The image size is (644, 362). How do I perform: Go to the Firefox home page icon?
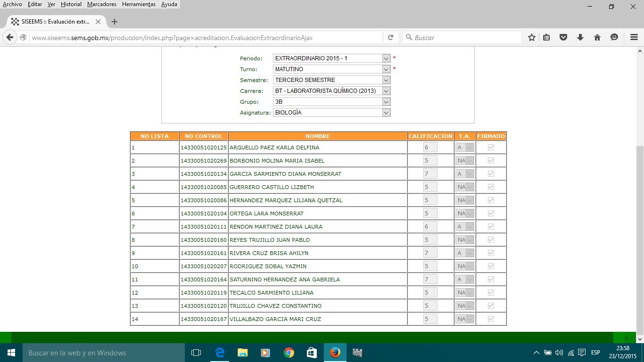[597, 37]
